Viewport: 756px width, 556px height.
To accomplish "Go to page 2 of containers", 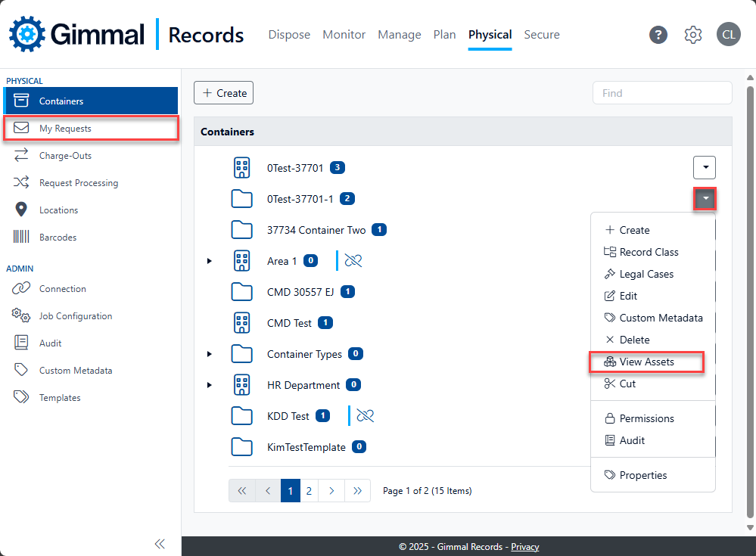I will 309,490.
